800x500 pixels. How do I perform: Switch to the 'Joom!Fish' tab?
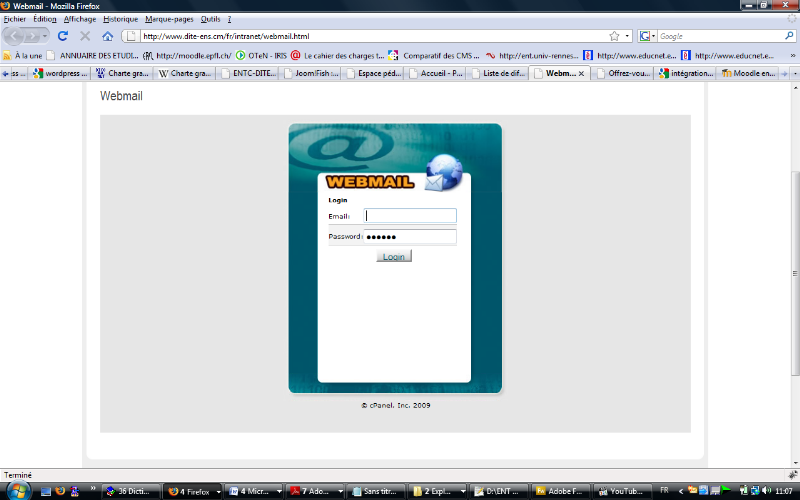pyautogui.click(x=311, y=73)
